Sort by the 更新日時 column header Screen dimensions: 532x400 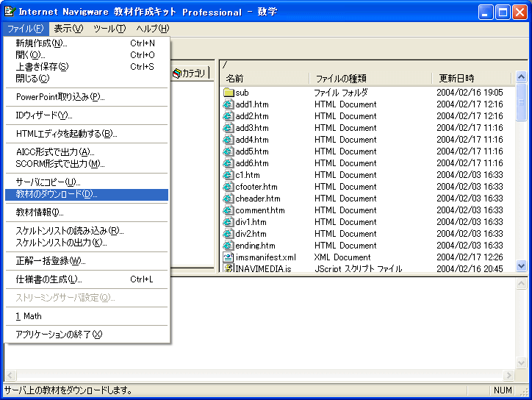[472, 79]
